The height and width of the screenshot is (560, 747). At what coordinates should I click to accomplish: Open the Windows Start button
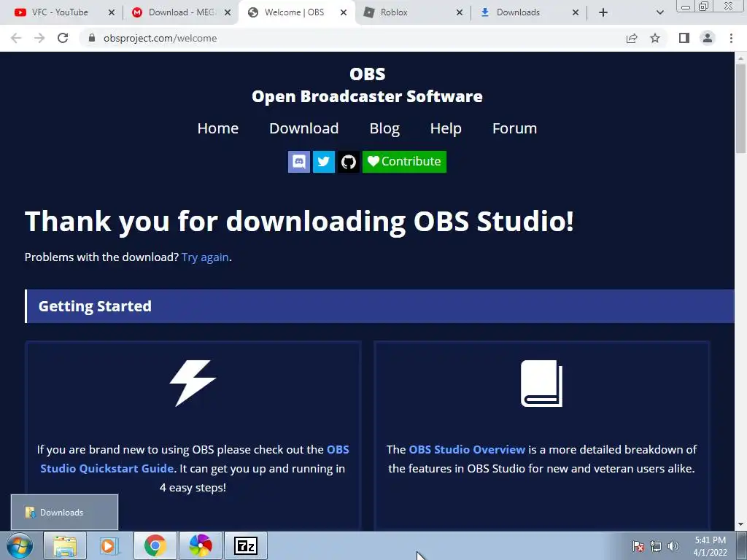(x=20, y=545)
